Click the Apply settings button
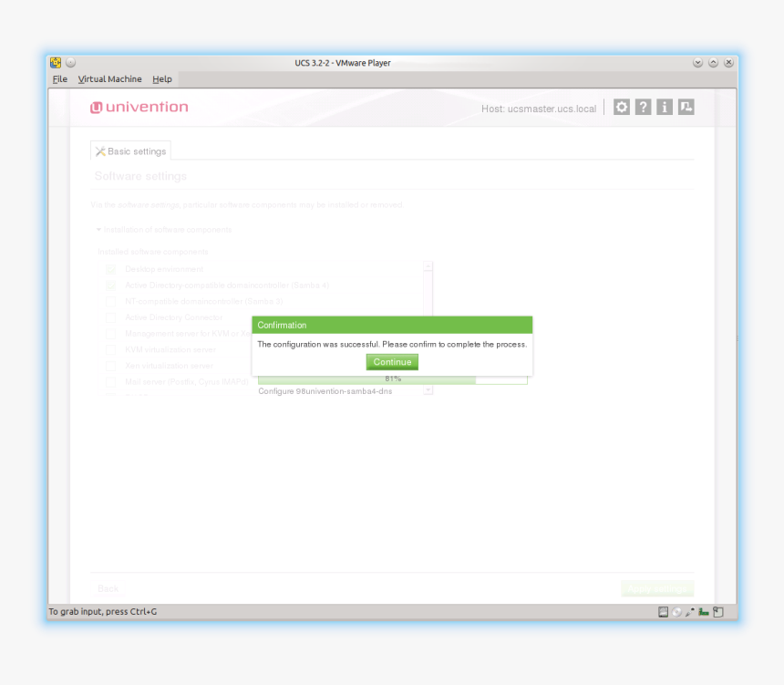This screenshot has height=685, width=784. 657,588
